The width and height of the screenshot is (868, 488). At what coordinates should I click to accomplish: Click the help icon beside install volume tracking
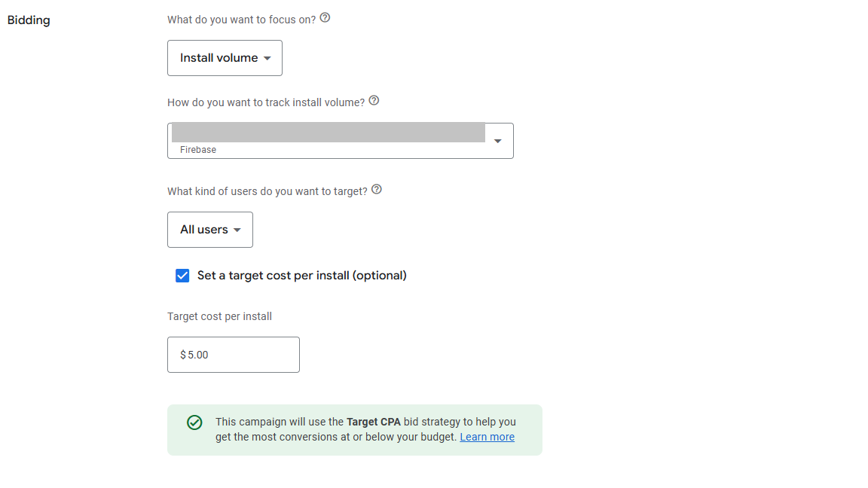[374, 100]
